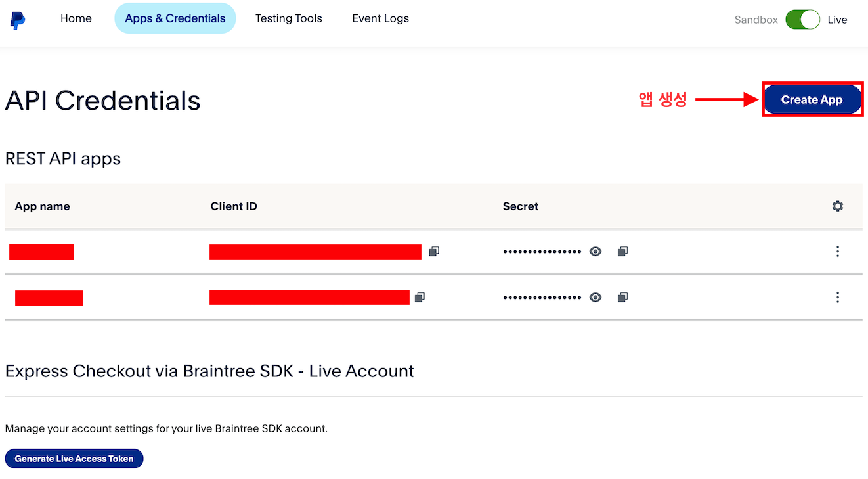Click the API Credentials heading
Viewport: 868px width, 479px height.
(x=102, y=101)
